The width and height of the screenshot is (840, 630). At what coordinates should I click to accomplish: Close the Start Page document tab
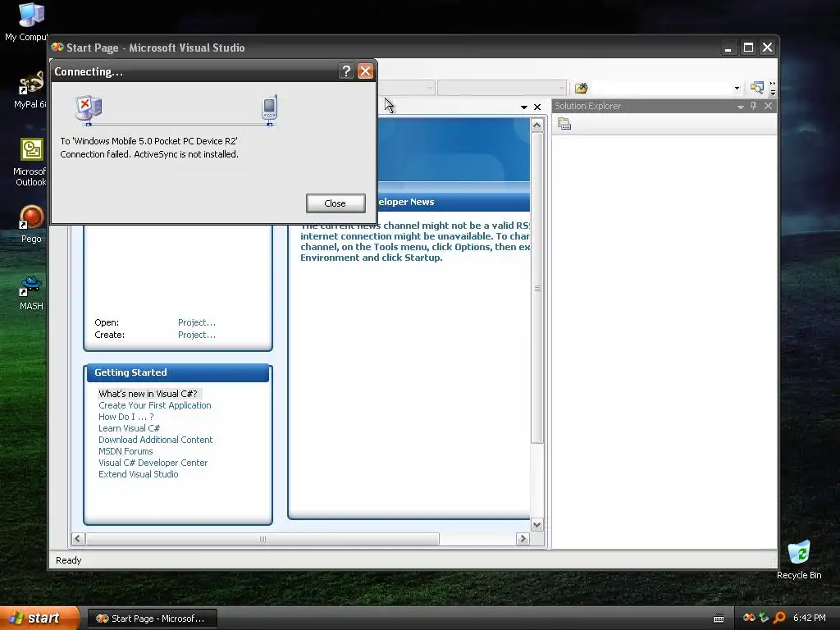tap(537, 107)
